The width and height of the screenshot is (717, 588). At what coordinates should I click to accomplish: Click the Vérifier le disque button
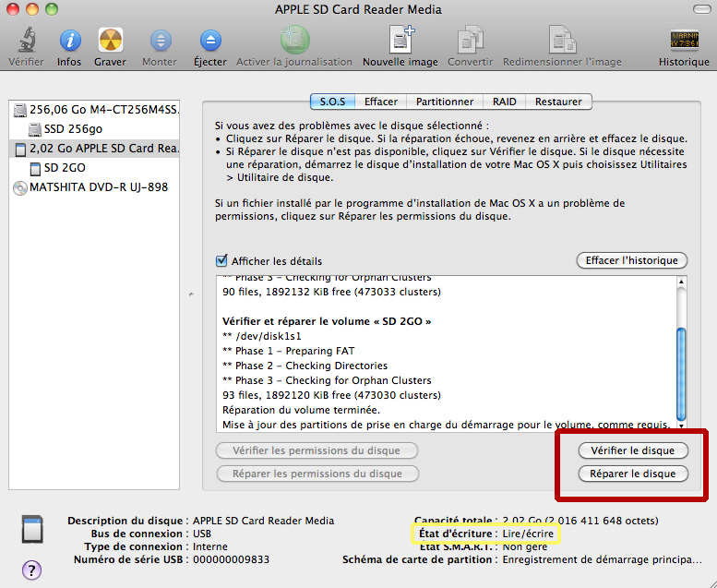pyautogui.click(x=633, y=450)
